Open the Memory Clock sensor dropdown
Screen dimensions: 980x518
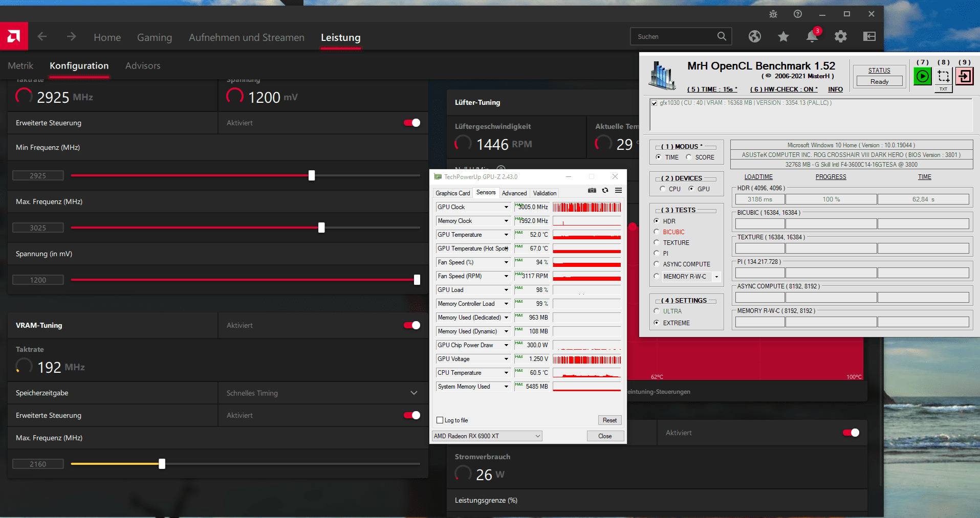pyautogui.click(x=506, y=221)
